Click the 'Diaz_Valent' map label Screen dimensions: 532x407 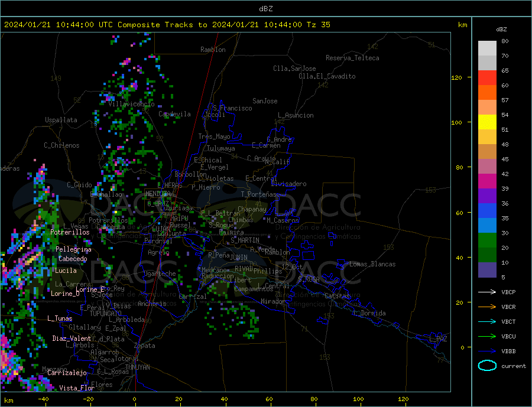72,338
